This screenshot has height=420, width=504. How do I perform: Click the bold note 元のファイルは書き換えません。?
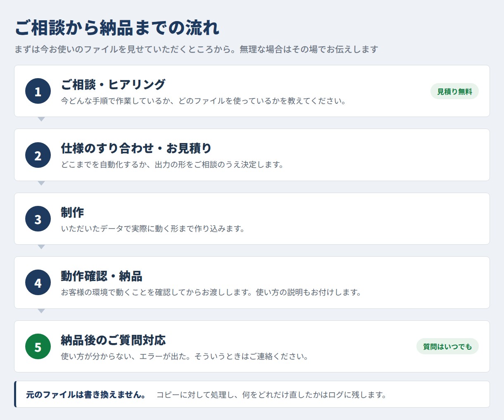[x=86, y=395]
